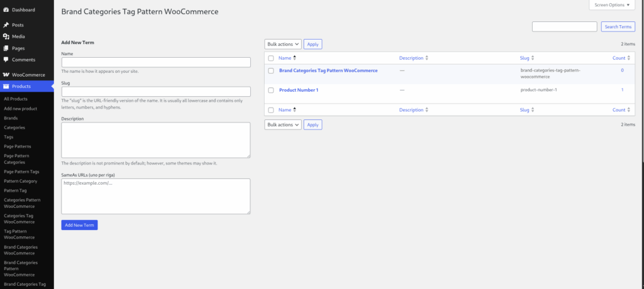Expand the Screen Options panel
The width and height of the screenshot is (644, 289).
coord(611,5)
